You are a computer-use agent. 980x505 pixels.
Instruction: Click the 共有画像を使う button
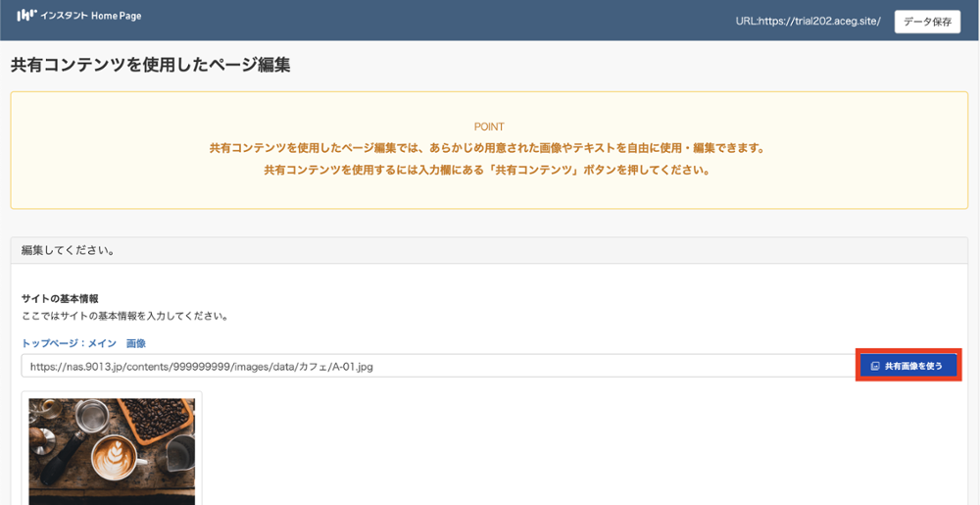(x=907, y=366)
